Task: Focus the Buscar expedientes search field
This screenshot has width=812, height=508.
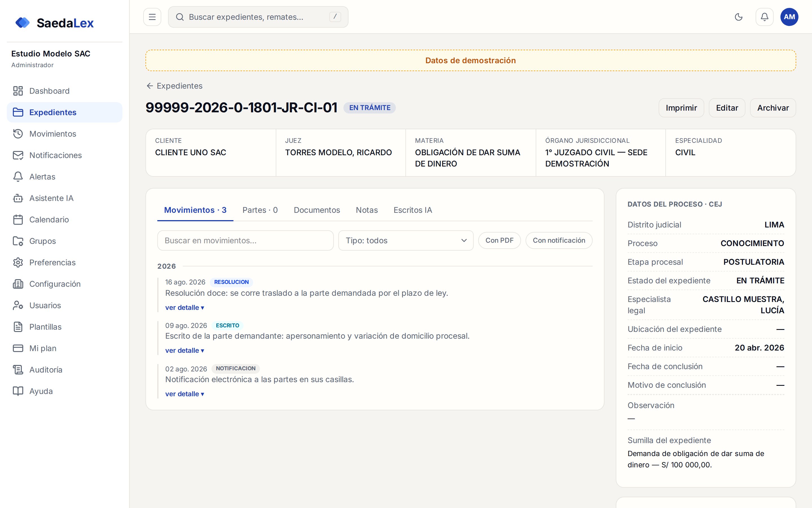Action: click(258, 17)
